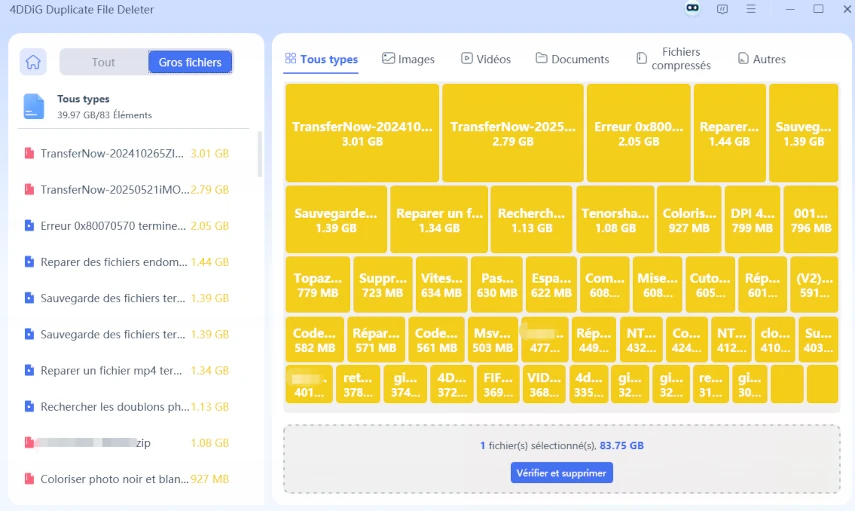Click TransferNow-202410265ZI list row text
This screenshot has width=855, height=511.
(x=112, y=154)
